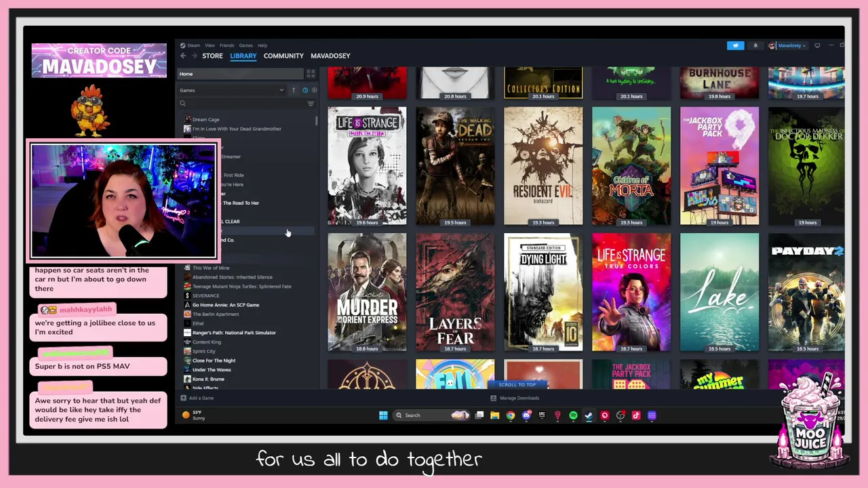Open the Lake game cover

[719, 292]
